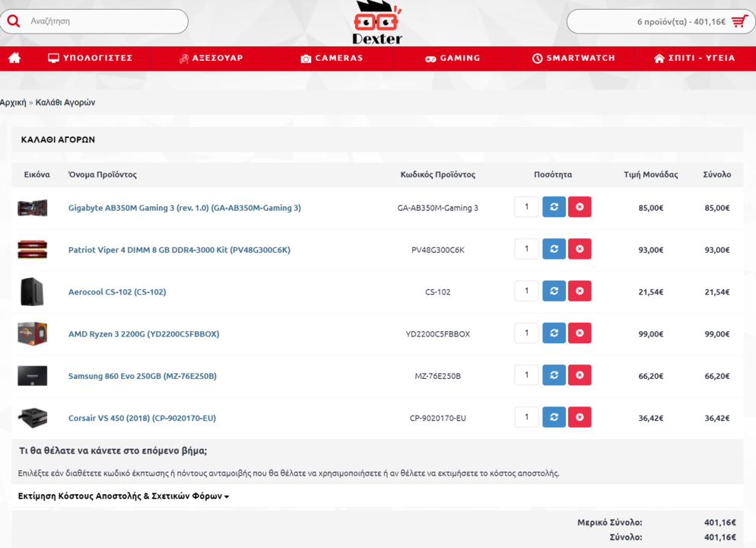
Task: Refresh quantity for AMD Ryzen 3 2200G
Action: [x=554, y=333]
